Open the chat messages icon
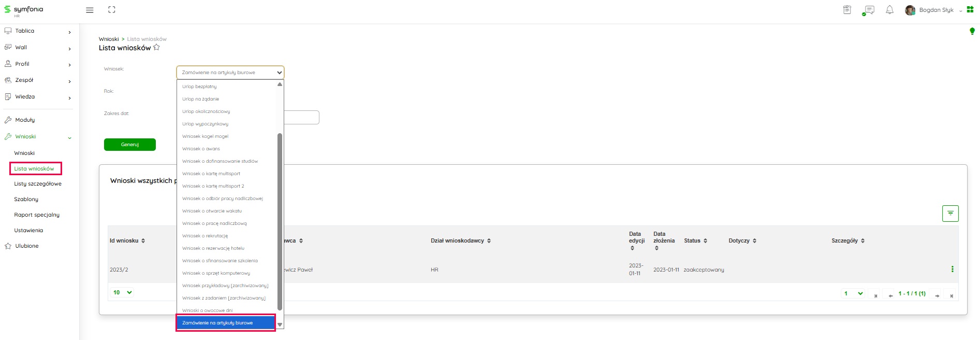The width and height of the screenshot is (980, 340). pyautogui.click(x=869, y=10)
